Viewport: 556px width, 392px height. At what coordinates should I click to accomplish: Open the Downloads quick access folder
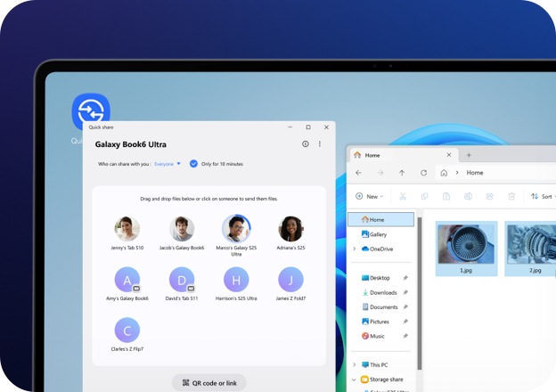click(379, 292)
